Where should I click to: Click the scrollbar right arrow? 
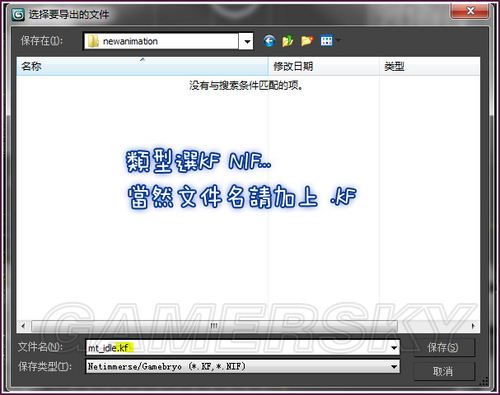(473, 326)
